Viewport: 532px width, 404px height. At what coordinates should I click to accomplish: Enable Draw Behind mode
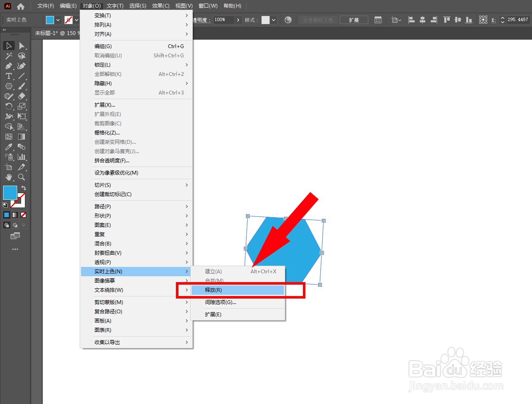(15, 225)
